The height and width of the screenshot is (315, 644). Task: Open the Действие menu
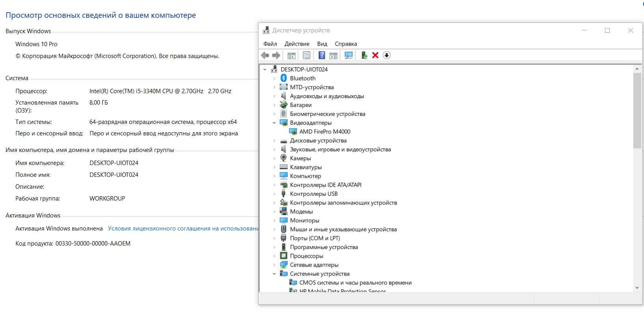297,44
